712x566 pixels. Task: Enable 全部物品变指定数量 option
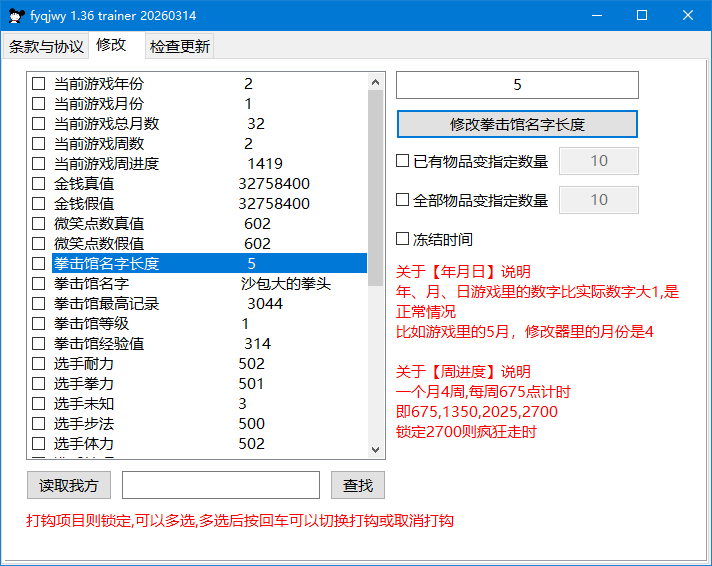point(403,200)
